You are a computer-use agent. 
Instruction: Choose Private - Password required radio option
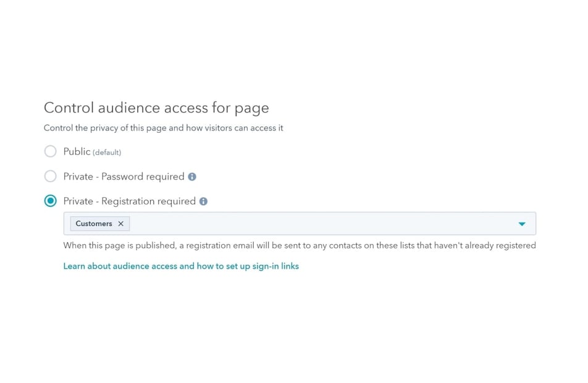tap(51, 177)
